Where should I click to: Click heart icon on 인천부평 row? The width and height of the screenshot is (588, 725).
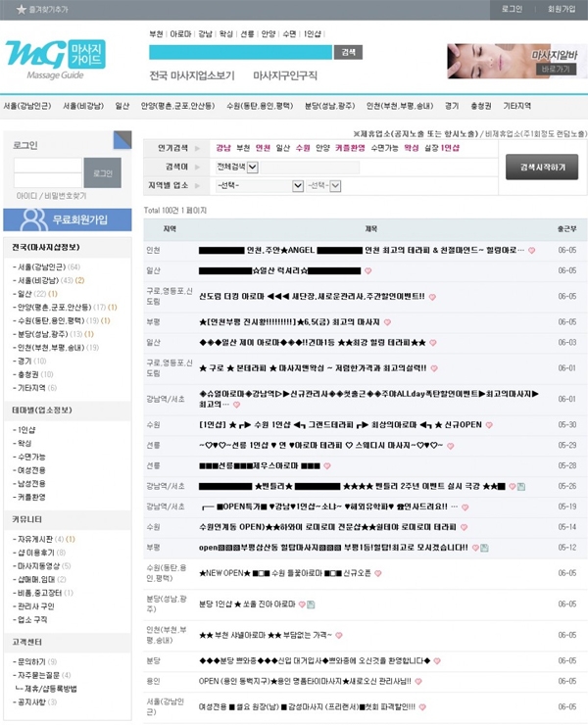pyautogui.click(x=388, y=322)
